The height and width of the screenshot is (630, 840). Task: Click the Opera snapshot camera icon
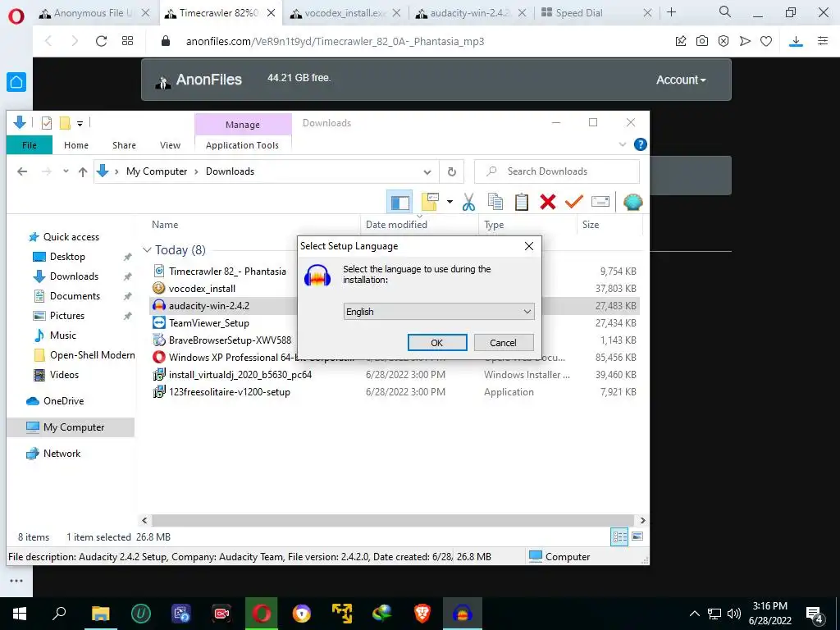702,41
